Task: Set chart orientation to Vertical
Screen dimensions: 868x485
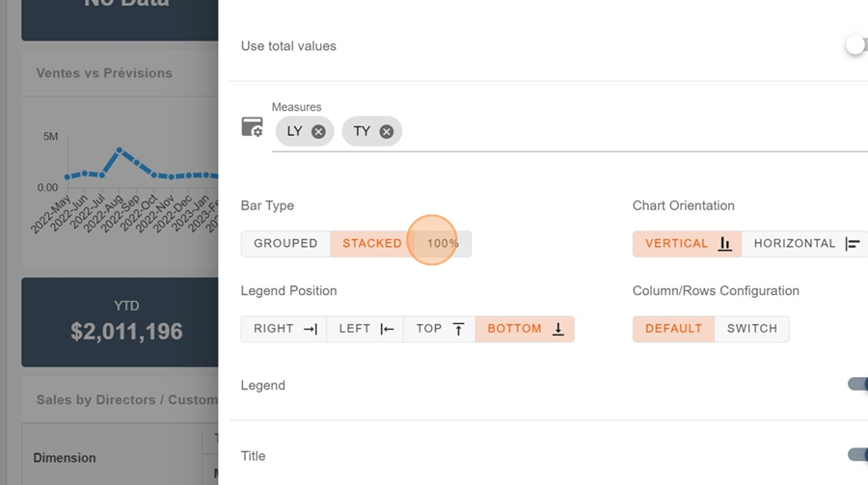Action: click(688, 244)
